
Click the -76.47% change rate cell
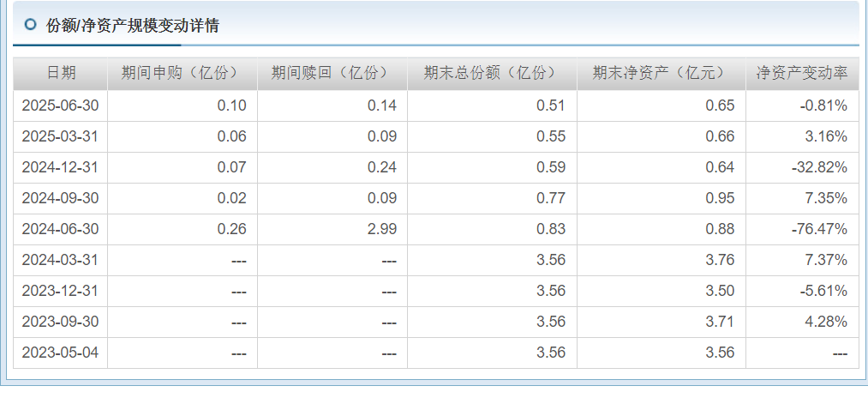802,230
